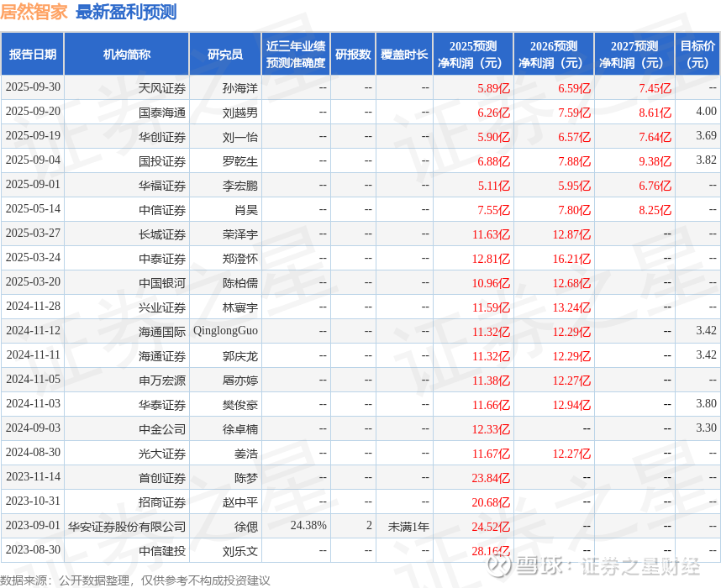Click the 数据来源 disclaimer footer text

click(135, 580)
